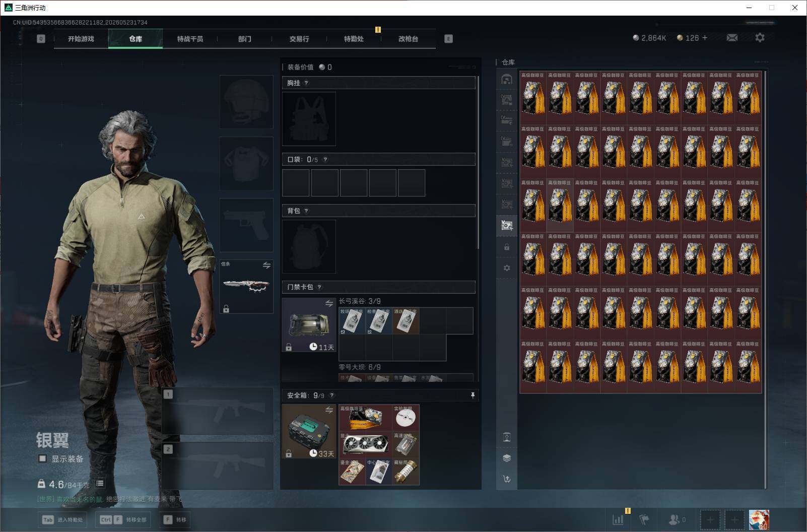The width and height of the screenshot is (807, 532).
Task: Click the help icon next to 口袋
Action: point(325,160)
